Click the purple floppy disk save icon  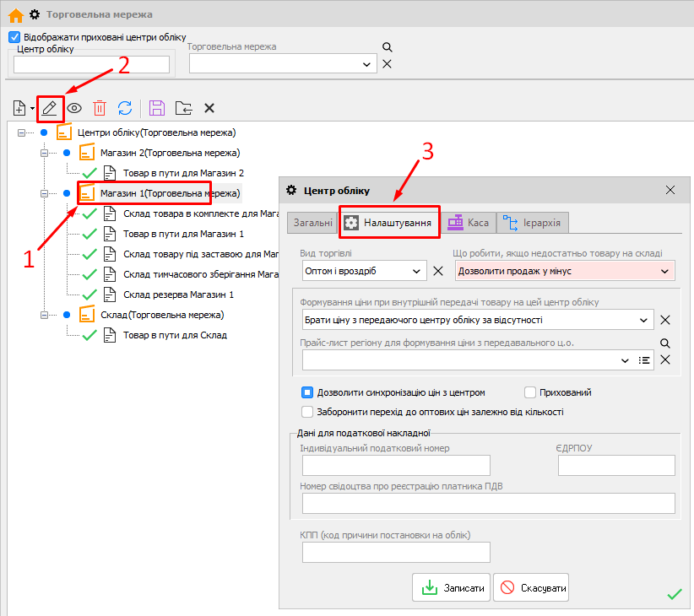(157, 108)
